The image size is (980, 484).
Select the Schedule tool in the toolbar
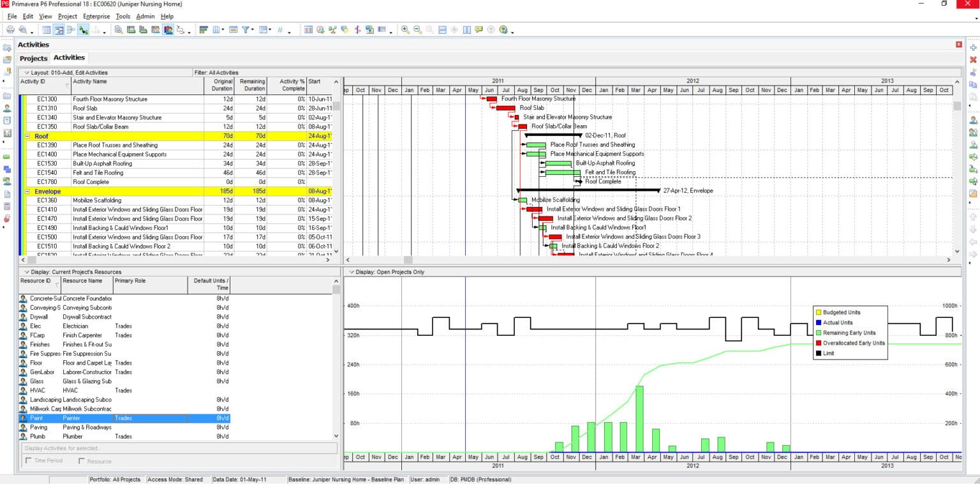[320, 29]
